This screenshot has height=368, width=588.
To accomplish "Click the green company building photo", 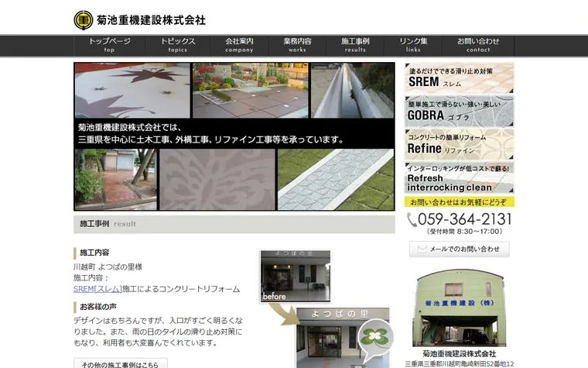I will (x=459, y=308).
